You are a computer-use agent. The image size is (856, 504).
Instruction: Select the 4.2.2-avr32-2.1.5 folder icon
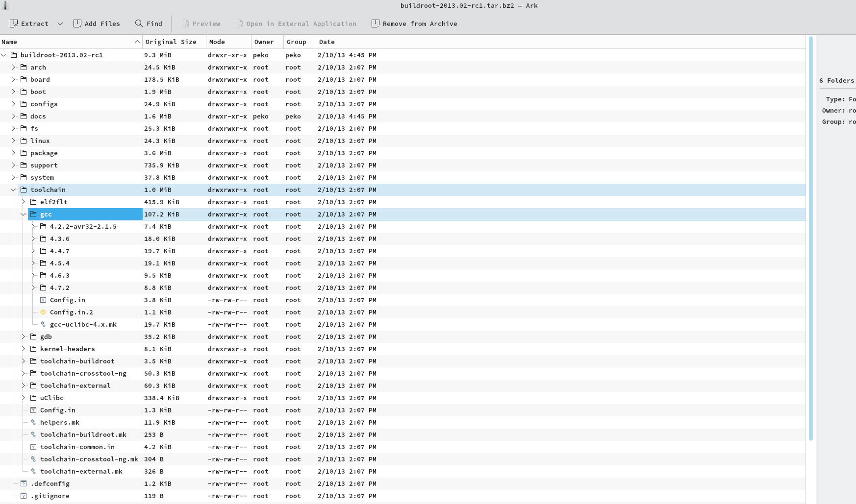43,226
